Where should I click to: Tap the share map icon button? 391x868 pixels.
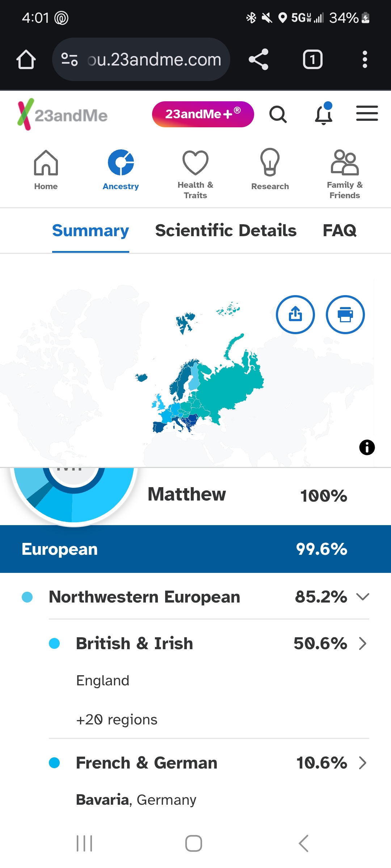click(295, 315)
